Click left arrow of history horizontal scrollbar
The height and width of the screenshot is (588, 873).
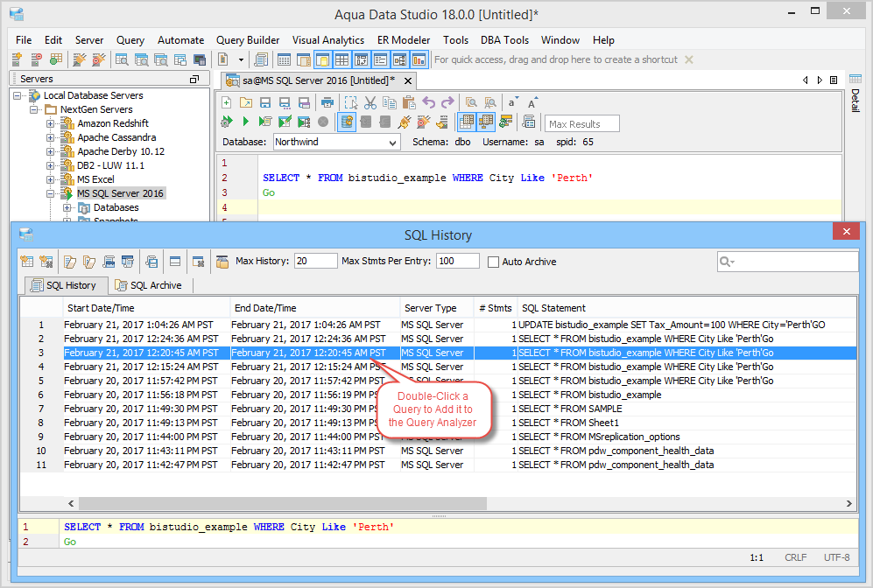click(x=71, y=503)
